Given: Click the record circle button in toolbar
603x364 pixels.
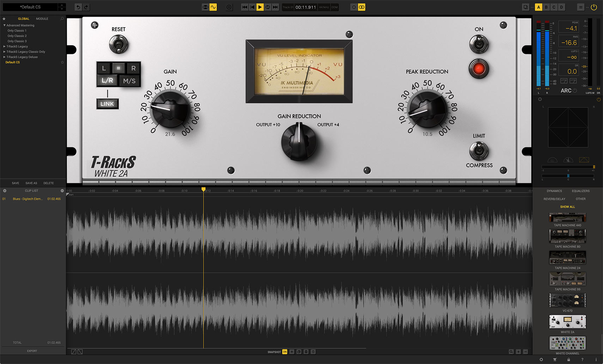Looking at the screenshot, I should (229, 7).
